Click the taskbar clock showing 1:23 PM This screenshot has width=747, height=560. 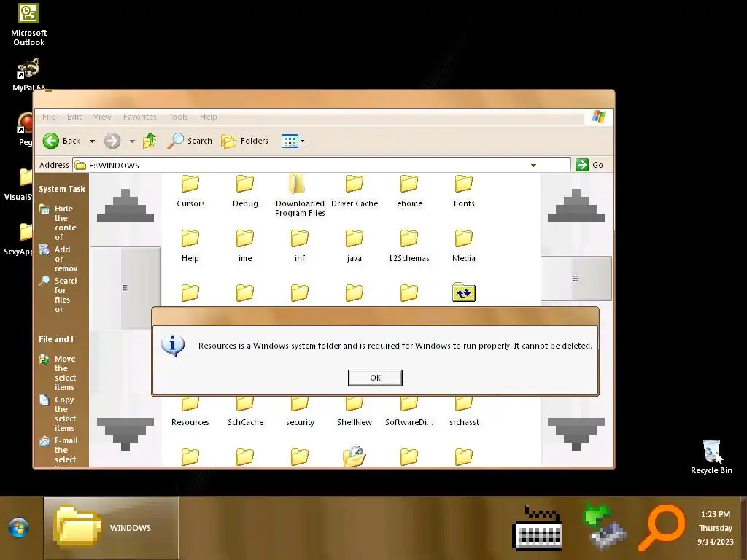click(x=716, y=528)
